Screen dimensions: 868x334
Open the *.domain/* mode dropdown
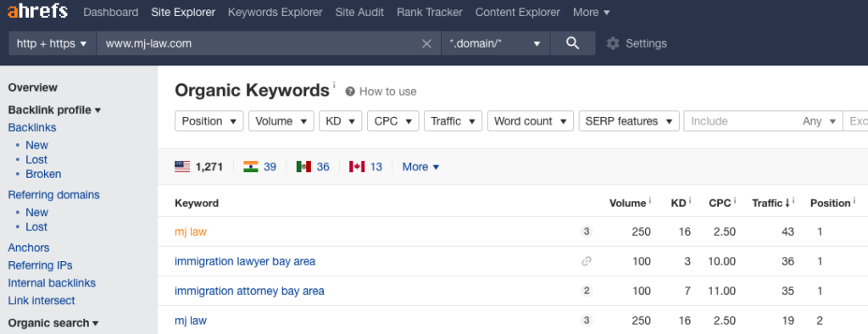click(495, 43)
